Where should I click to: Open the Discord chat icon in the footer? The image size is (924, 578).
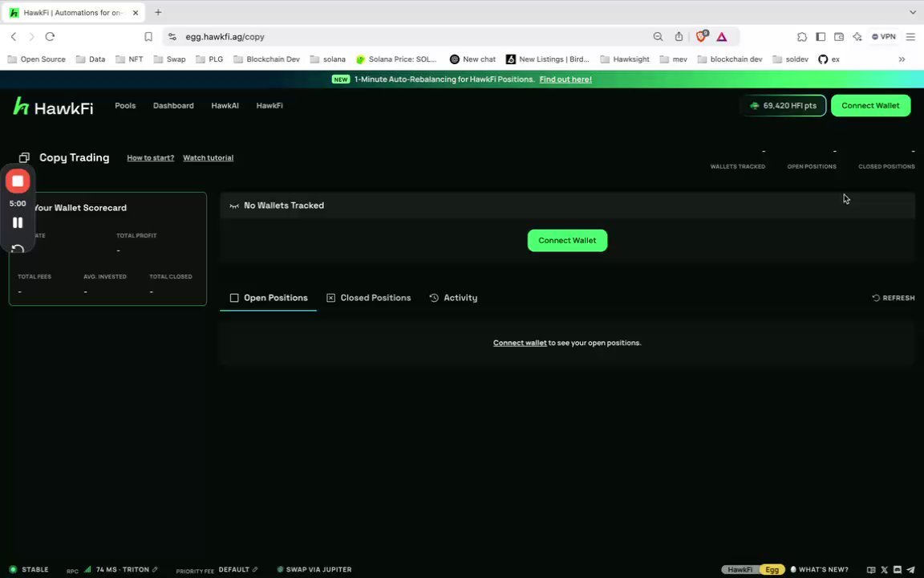click(897, 570)
